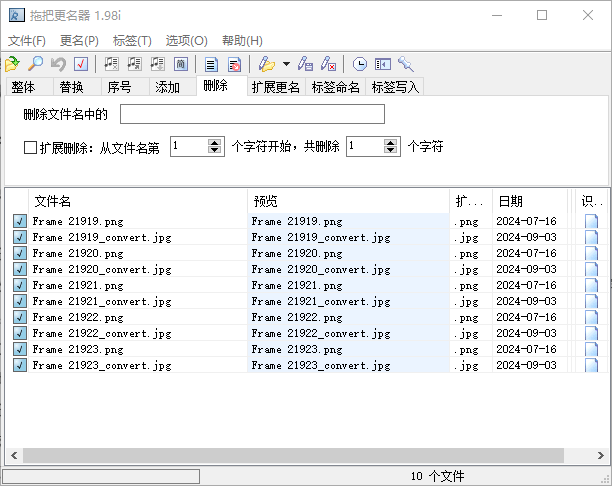Click the clock toolbar icon
This screenshot has width=612, height=486.
[x=359, y=64]
